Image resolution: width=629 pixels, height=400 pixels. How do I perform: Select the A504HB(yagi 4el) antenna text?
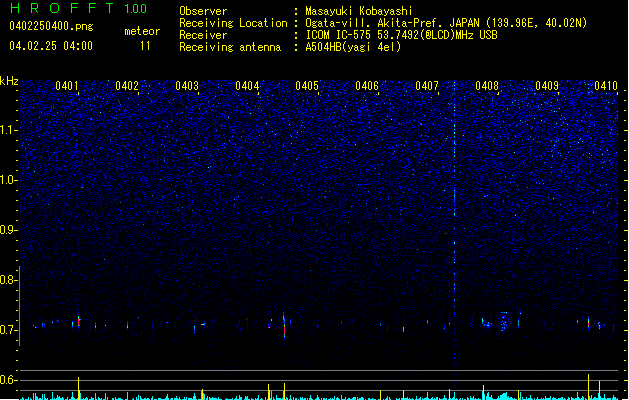point(353,47)
